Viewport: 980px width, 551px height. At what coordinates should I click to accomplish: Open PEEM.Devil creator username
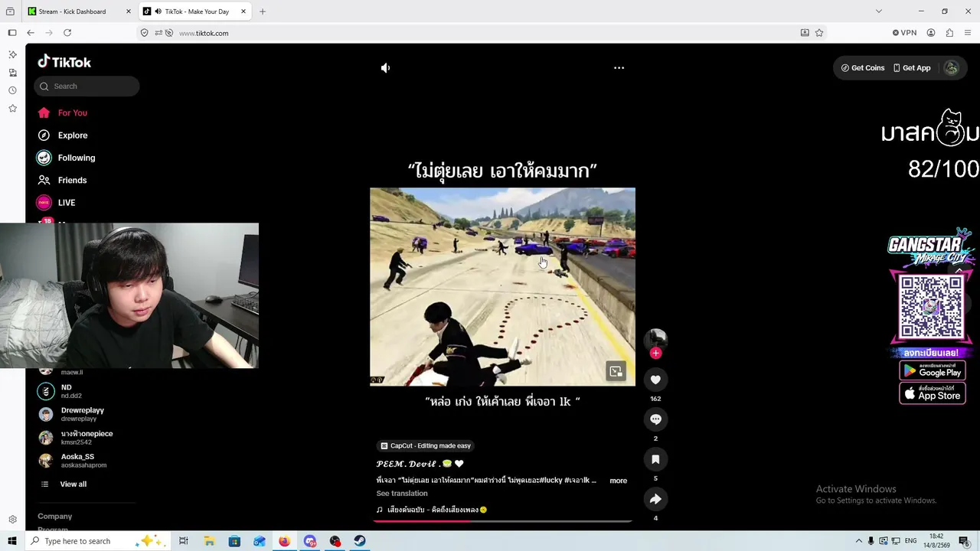420,464
